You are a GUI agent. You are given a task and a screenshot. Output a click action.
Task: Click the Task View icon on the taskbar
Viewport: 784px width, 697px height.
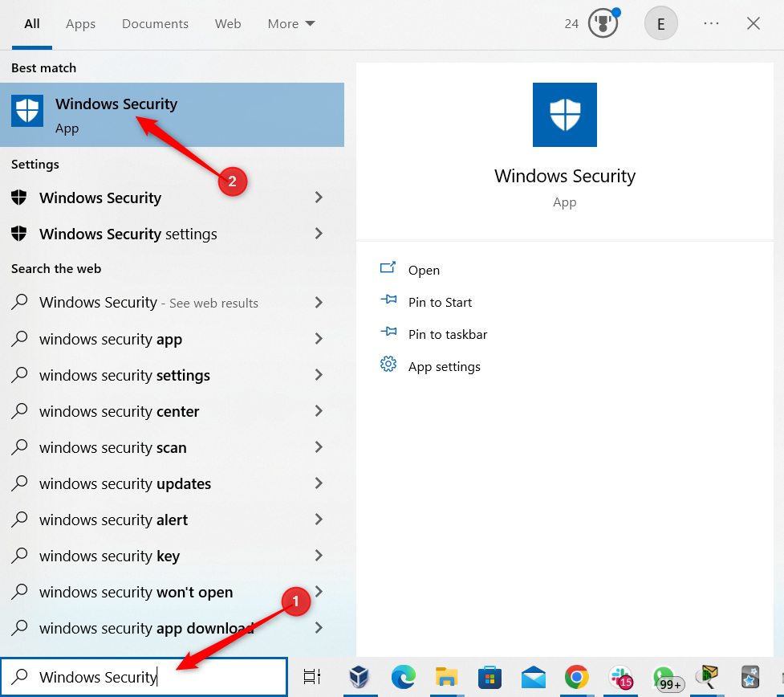coord(311,677)
